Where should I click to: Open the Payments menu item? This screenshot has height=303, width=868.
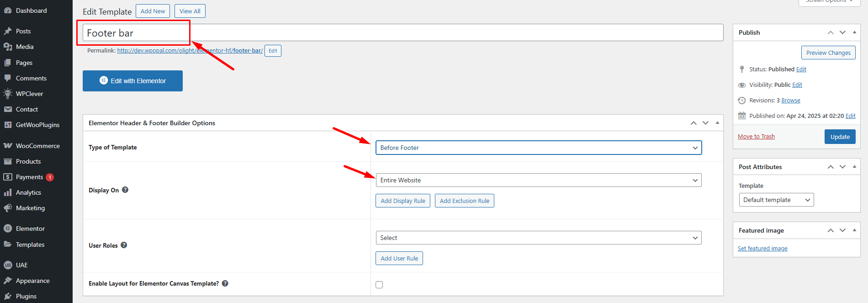[30, 177]
